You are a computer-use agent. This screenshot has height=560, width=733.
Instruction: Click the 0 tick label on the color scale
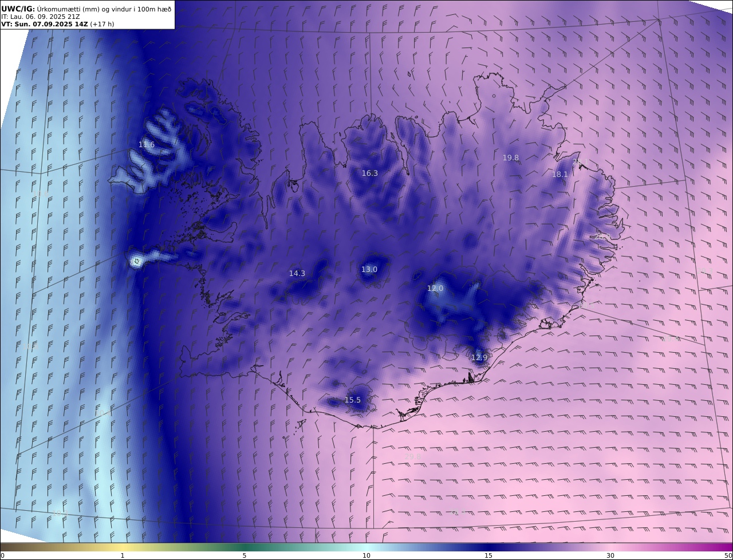click(2, 555)
